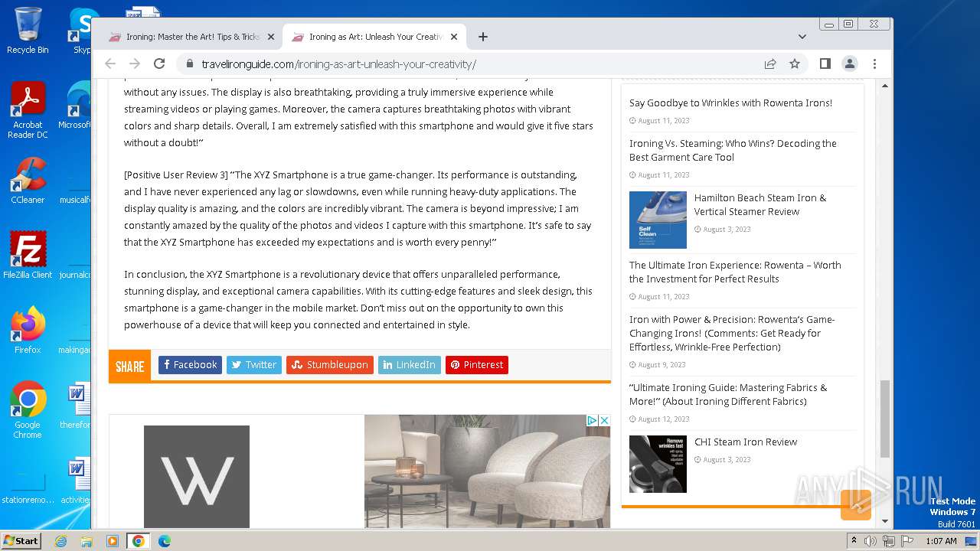Share the article on Twitter
980x551 pixels.
tap(254, 365)
